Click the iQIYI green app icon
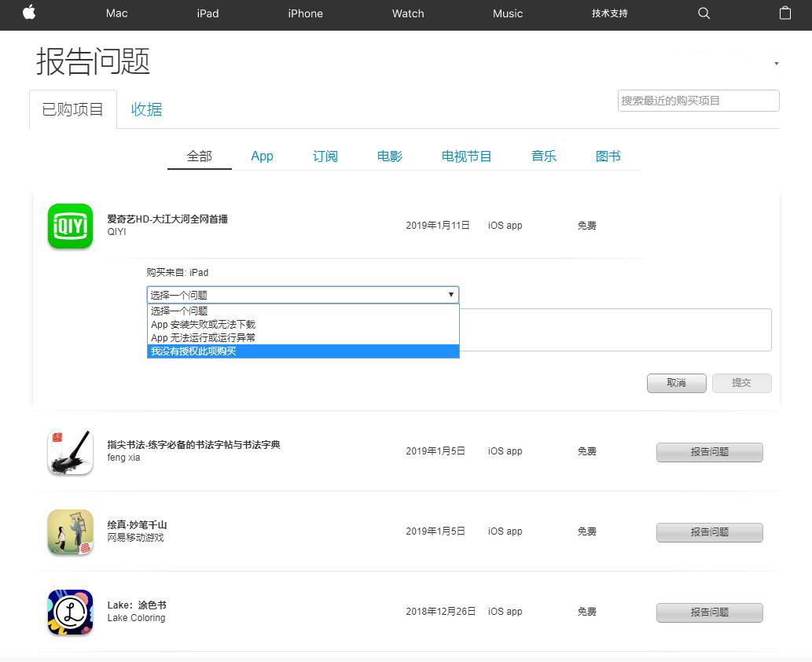The height and width of the screenshot is (662, 812). coord(70,226)
